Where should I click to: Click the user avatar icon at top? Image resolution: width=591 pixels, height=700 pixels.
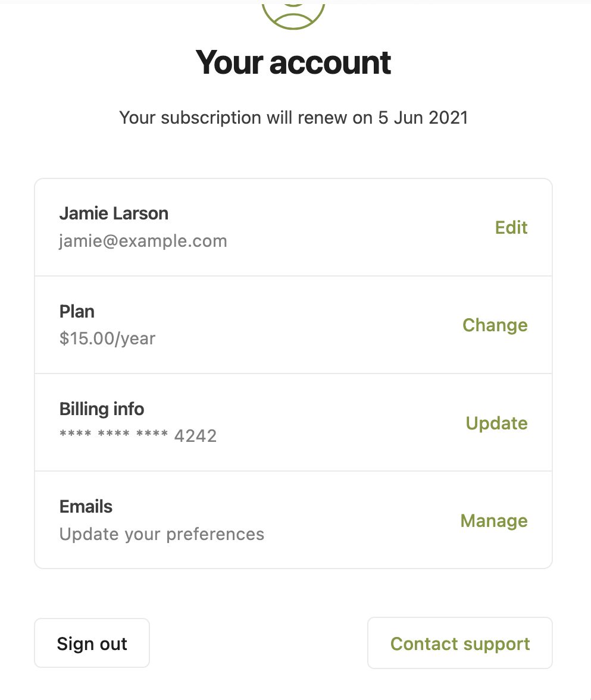[x=293, y=13]
